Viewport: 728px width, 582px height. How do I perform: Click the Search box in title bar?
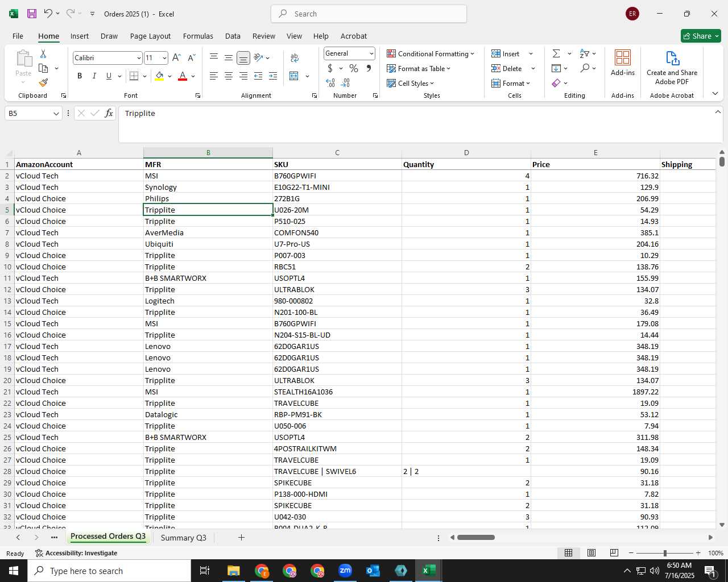click(369, 14)
